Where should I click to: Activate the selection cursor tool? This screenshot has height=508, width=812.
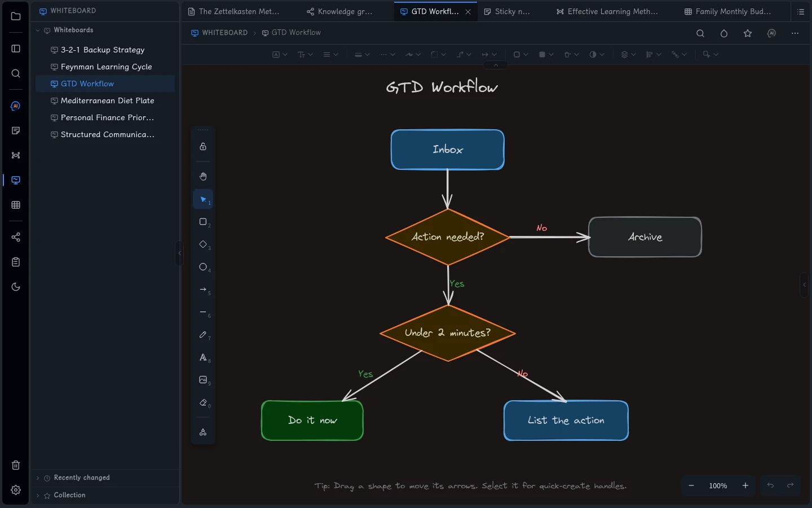tap(203, 200)
